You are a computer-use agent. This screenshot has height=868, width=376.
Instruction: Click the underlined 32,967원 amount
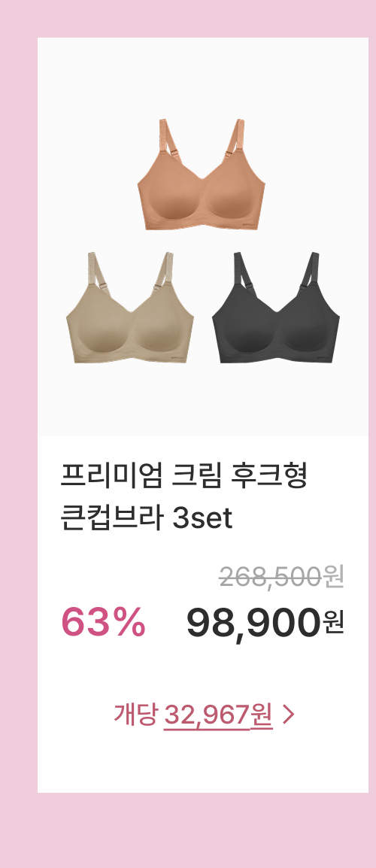coord(218,716)
